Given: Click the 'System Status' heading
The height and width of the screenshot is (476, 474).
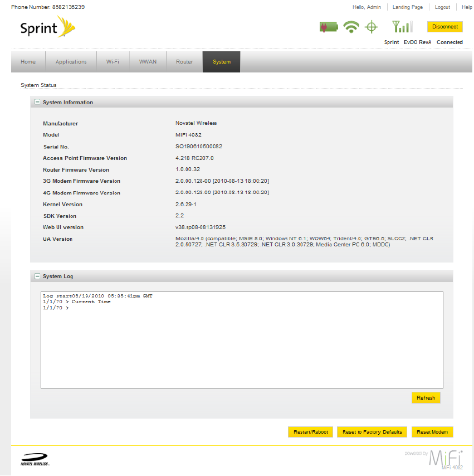Looking at the screenshot, I should click(x=38, y=85).
